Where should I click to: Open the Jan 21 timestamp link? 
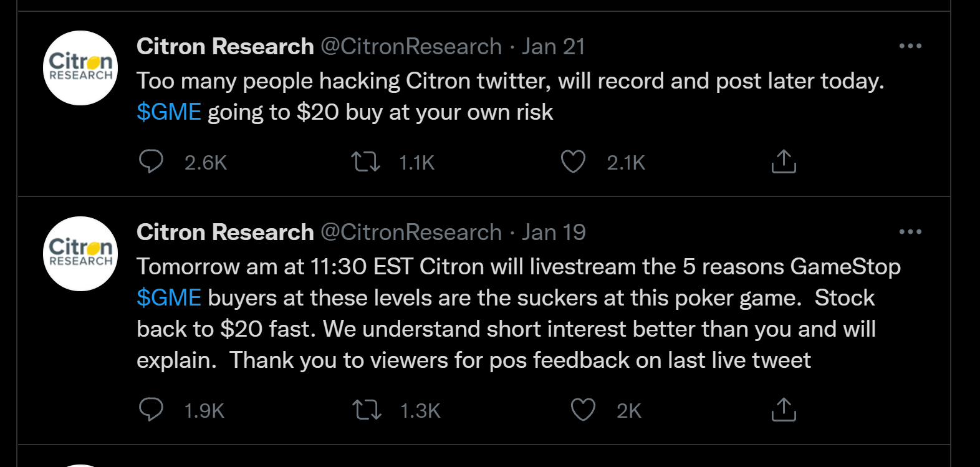coord(554,46)
